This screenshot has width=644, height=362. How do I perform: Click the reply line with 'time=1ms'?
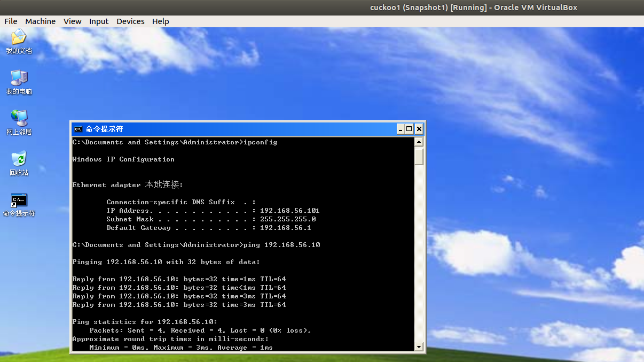(x=179, y=279)
